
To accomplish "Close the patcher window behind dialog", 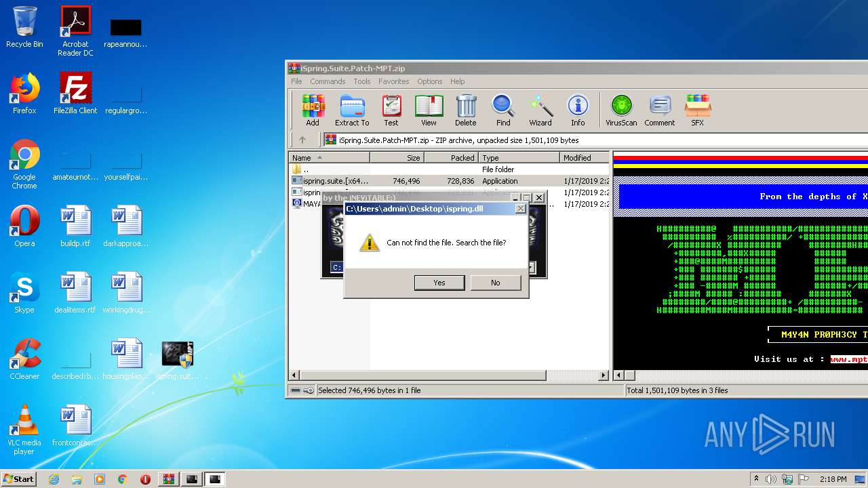I will [539, 197].
